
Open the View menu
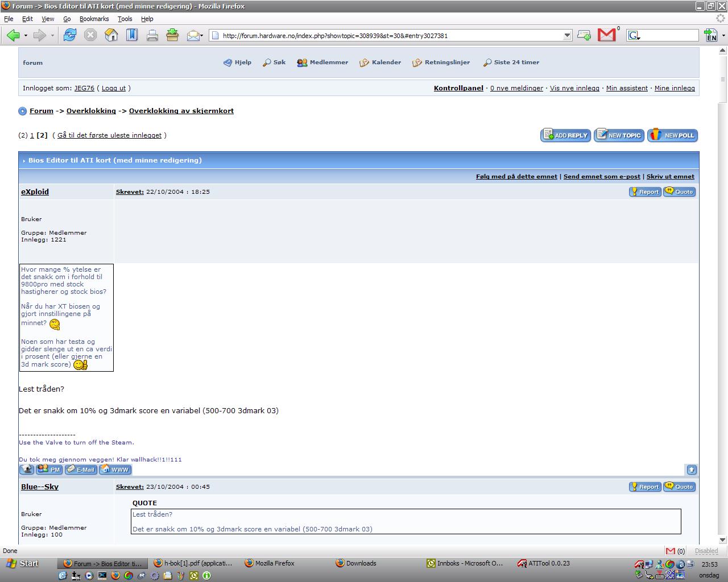point(48,19)
